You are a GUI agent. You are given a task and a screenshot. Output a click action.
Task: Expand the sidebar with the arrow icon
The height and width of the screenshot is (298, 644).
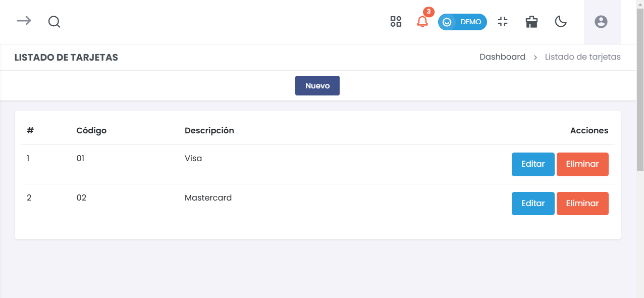pos(24,21)
